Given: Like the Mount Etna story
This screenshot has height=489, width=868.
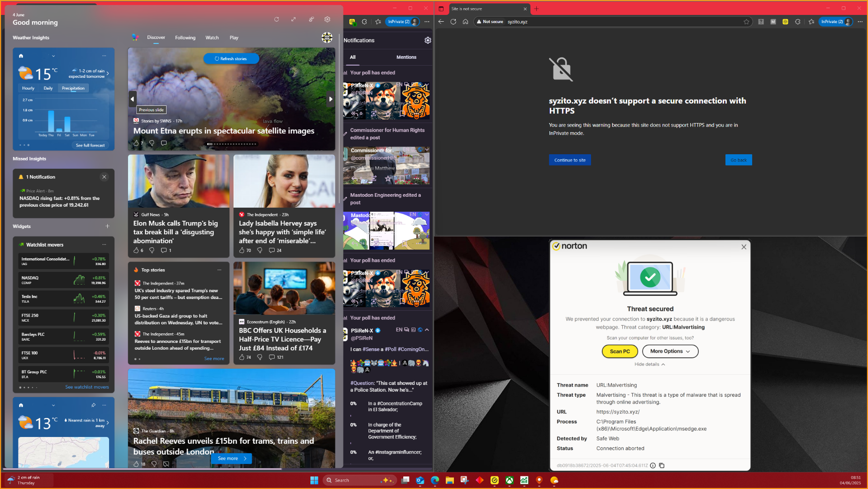Looking at the screenshot, I should click(x=136, y=143).
